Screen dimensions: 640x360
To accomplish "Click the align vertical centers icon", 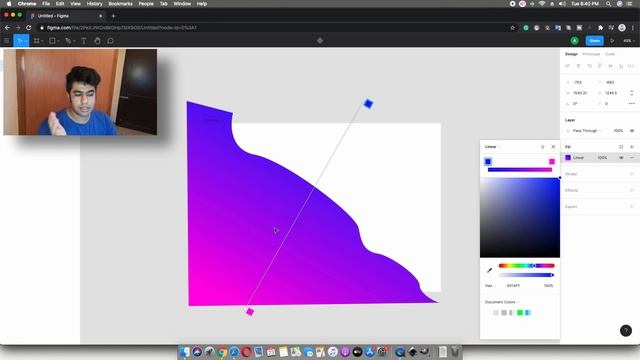I will tap(611, 66).
